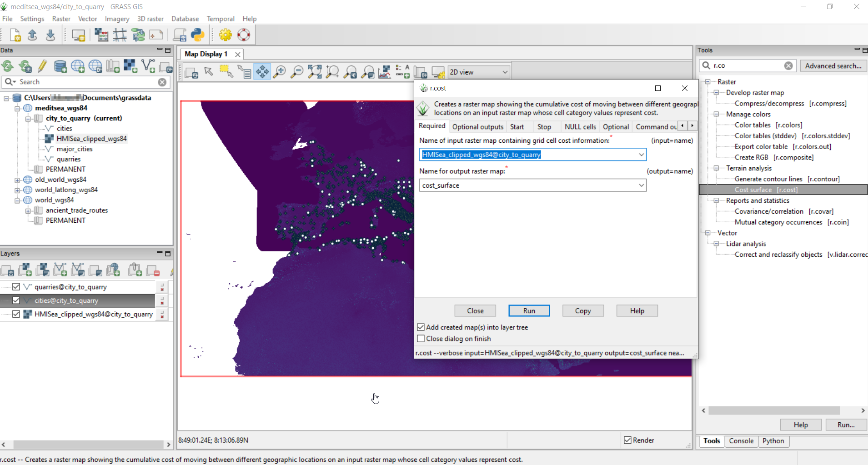
Task: Hide the cities@city_to_quarry layer
Action: (15, 300)
